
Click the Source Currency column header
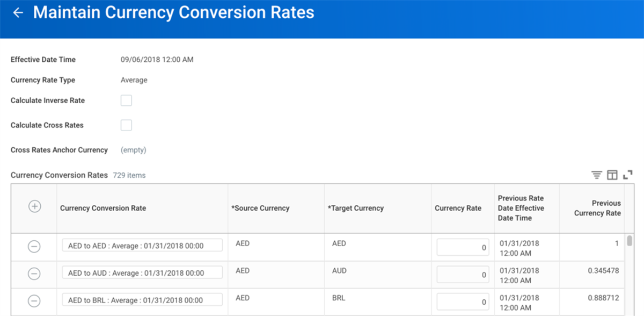tap(260, 209)
